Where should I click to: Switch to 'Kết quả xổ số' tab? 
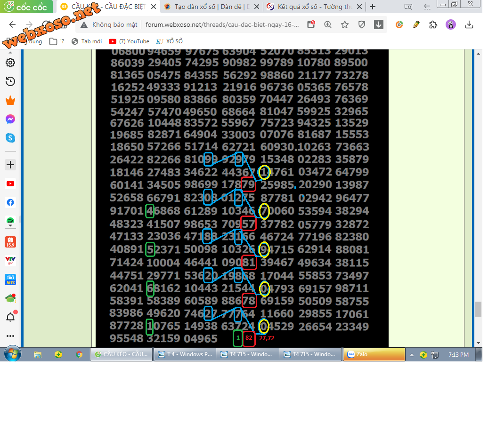click(314, 7)
